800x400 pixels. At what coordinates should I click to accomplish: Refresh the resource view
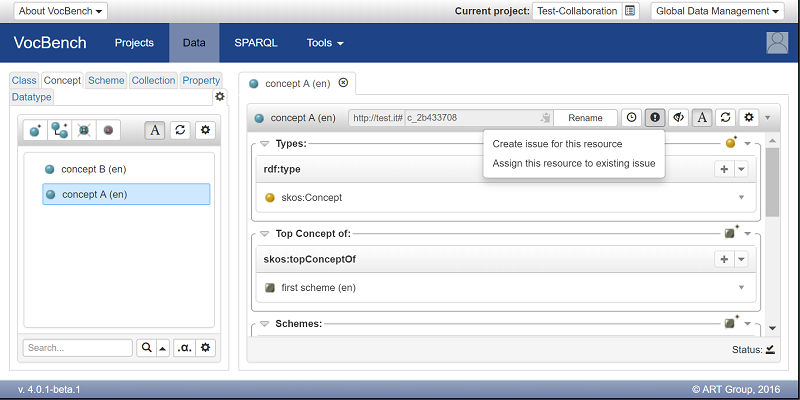tap(725, 118)
